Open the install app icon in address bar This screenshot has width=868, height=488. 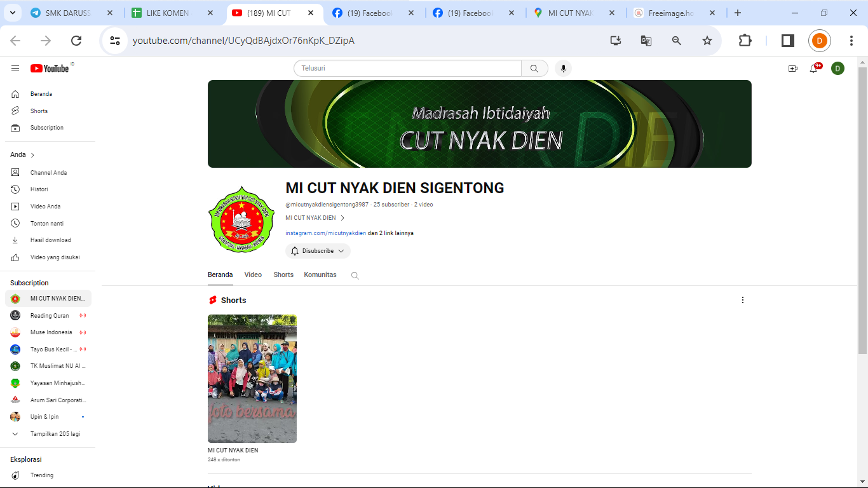[x=615, y=41]
